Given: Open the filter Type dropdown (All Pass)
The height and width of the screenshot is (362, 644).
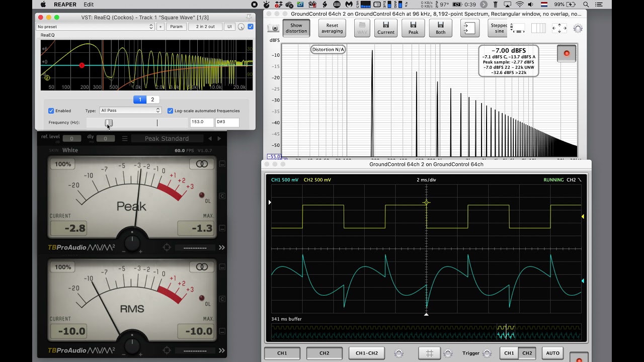Looking at the screenshot, I should tap(130, 111).
